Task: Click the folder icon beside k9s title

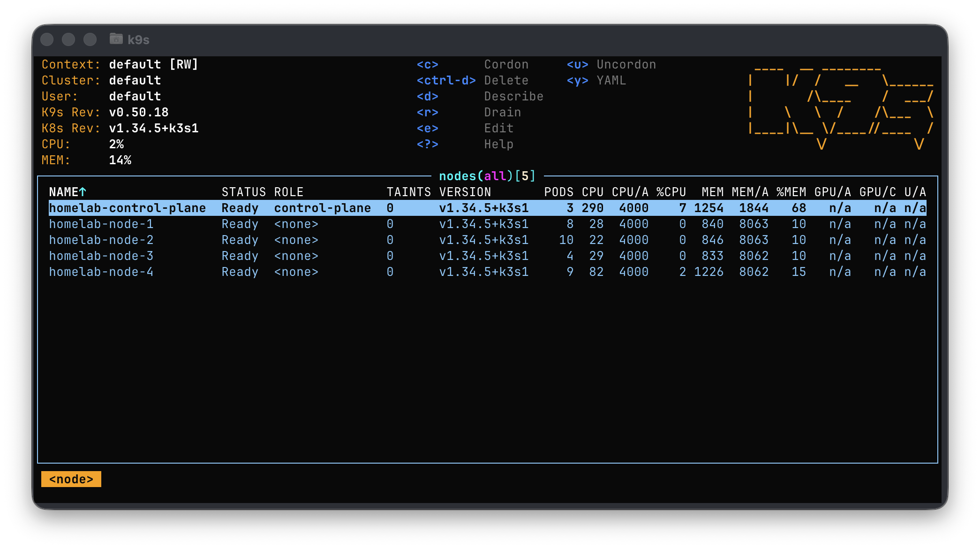Action: tap(116, 39)
